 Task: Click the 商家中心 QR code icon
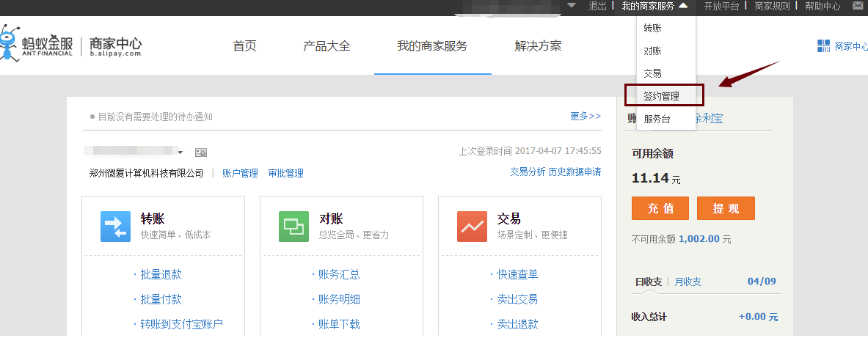(x=824, y=46)
